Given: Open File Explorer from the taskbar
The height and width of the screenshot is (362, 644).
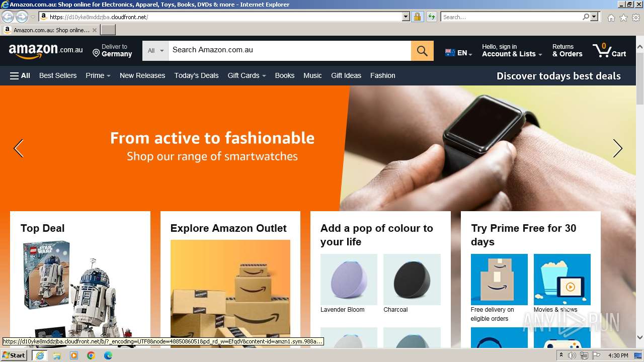Looking at the screenshot, I should coord(57,355).
